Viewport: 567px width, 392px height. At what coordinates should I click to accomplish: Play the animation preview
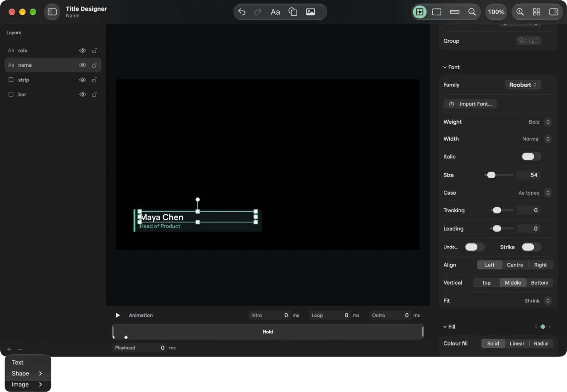pyautogui.click(x=118, y=315)
